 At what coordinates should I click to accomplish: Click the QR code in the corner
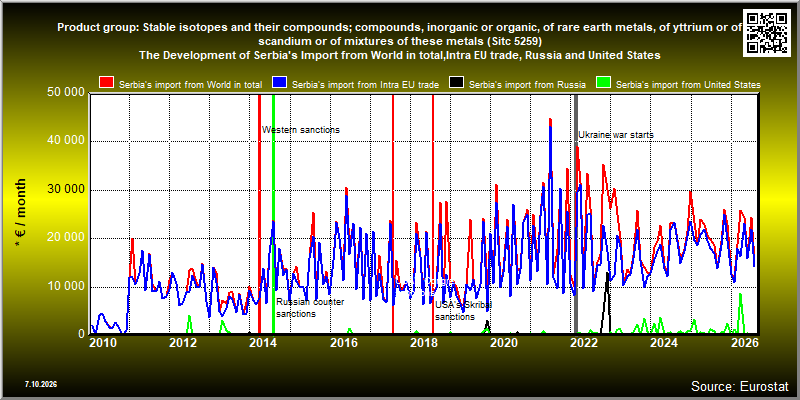pyautogui.click(x=768, y=31)
